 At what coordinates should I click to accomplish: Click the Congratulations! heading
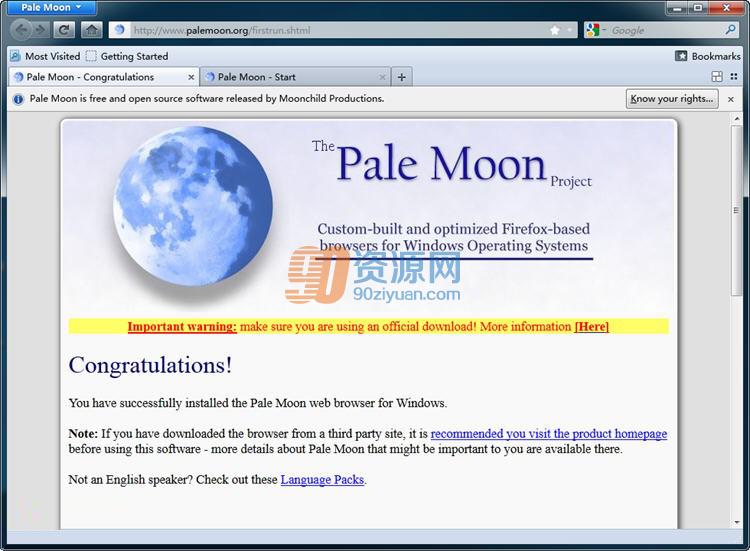point(150,365)
